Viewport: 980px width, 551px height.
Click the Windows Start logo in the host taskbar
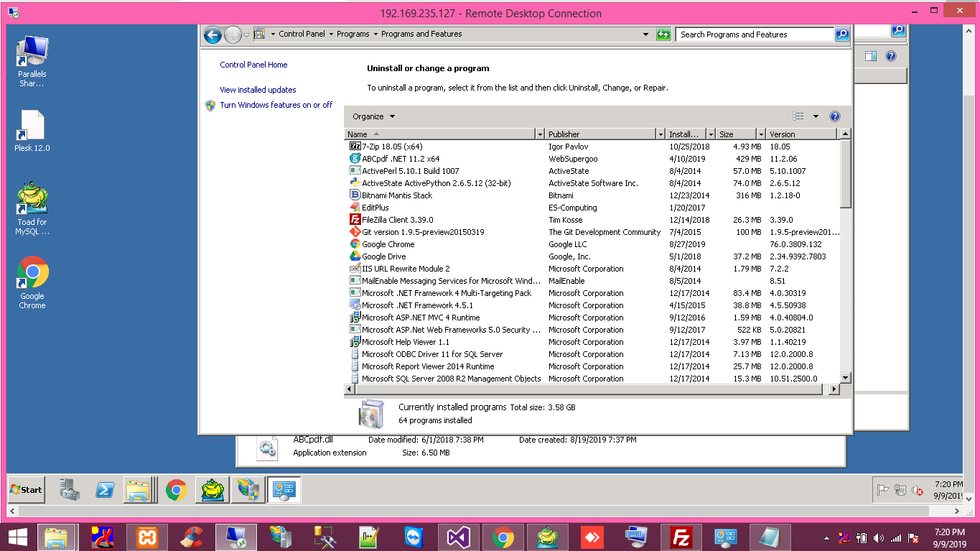pyautogui.click(x=17, y=537)
